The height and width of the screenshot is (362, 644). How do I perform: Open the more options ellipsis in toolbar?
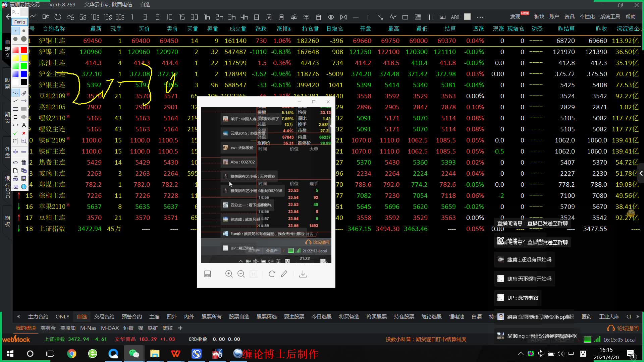480,17
